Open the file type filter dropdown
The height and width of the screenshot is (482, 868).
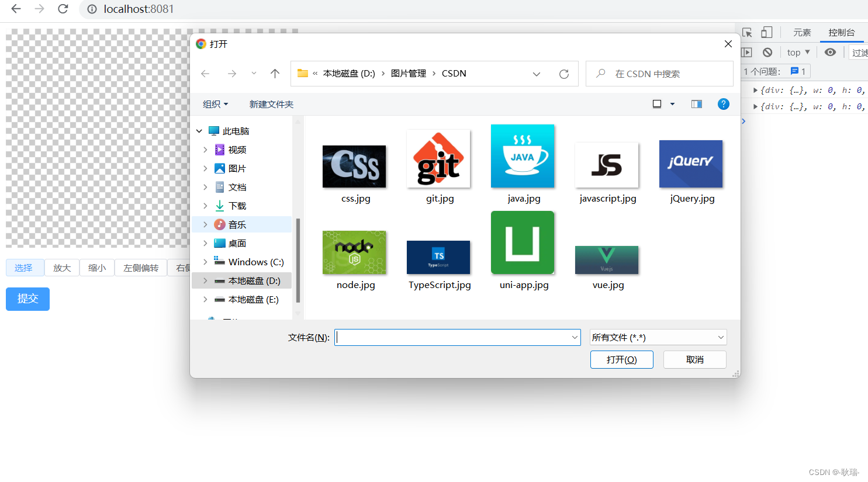(658, 337)
